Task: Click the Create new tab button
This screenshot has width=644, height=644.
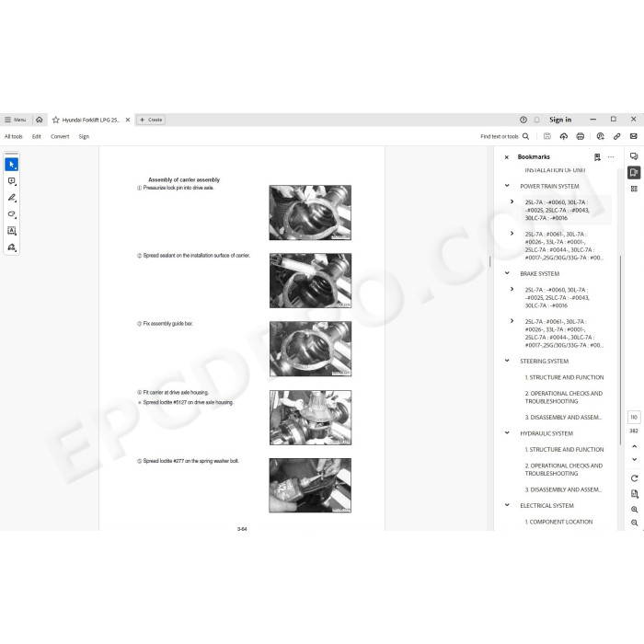Action: (151, 120)
